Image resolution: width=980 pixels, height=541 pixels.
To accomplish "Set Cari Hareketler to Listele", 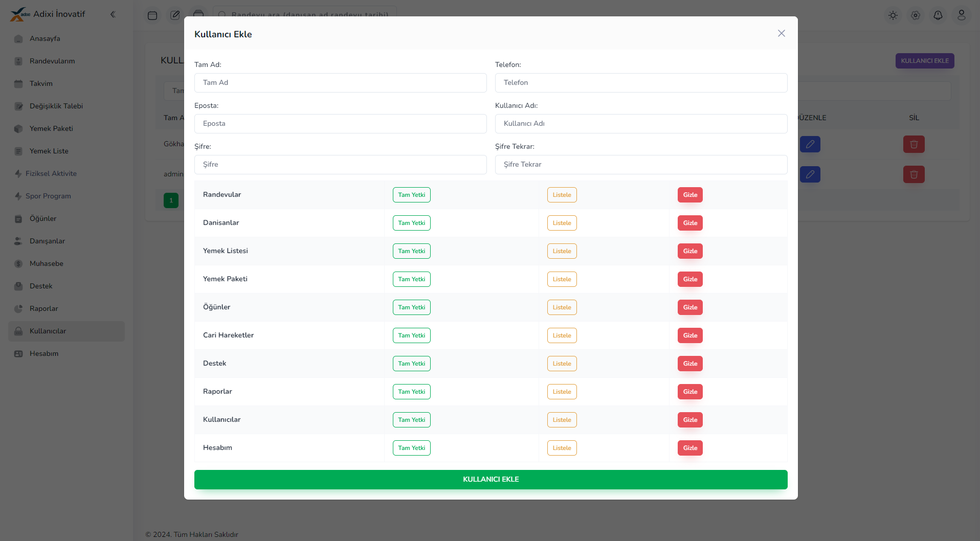I will tap(562, 335).
